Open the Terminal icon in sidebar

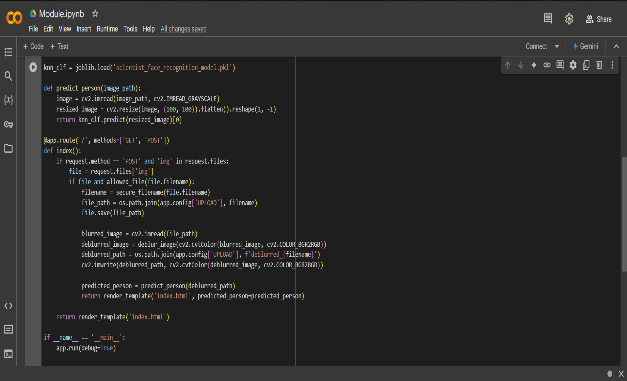[x=8, y=354]
